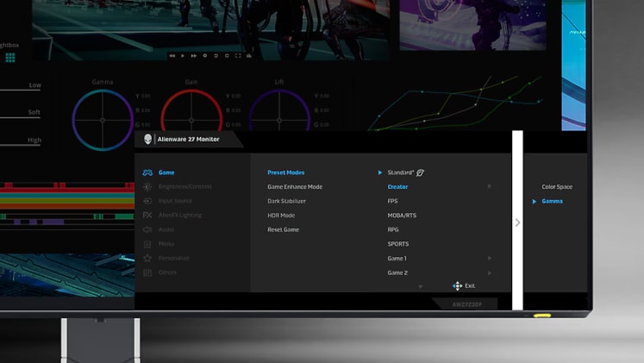Click the right chevron on the white divider
644x363 pixels.
(x=517, y=222)
